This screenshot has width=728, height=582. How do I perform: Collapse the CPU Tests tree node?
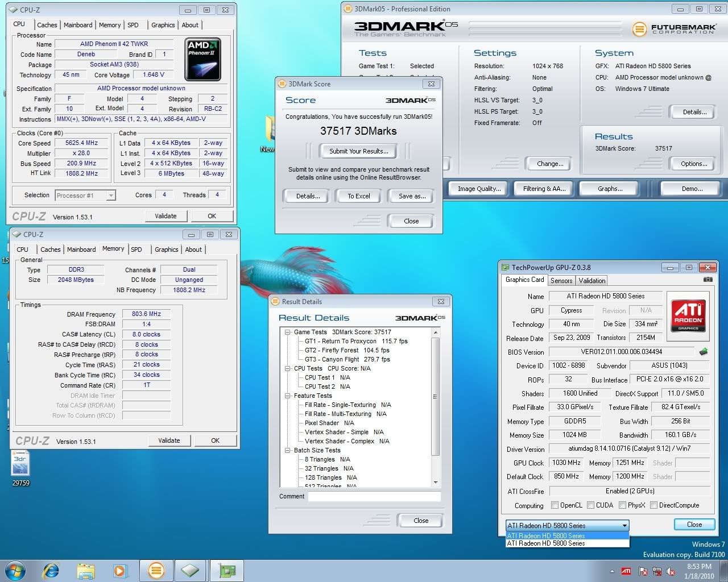tap(288, 368)
